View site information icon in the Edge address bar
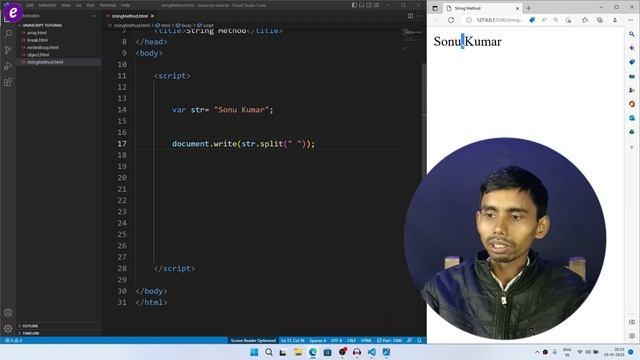Screen dimensions: 640x360 click(x=469, y=20)
